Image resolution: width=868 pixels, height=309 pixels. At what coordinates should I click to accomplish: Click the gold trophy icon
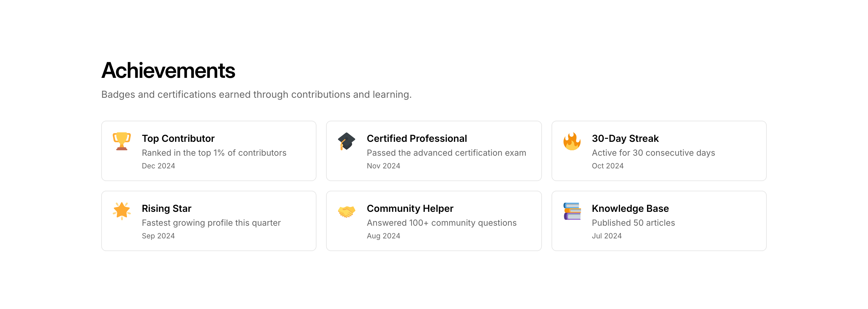122,141
